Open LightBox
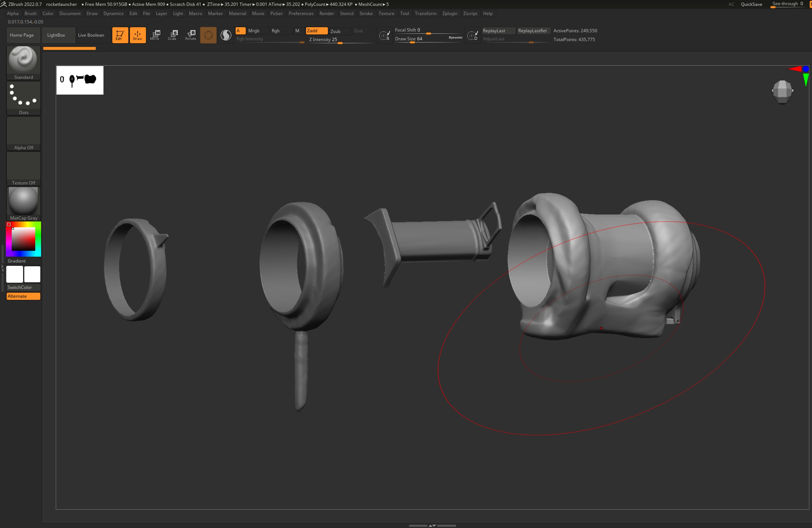 [56, 35]
